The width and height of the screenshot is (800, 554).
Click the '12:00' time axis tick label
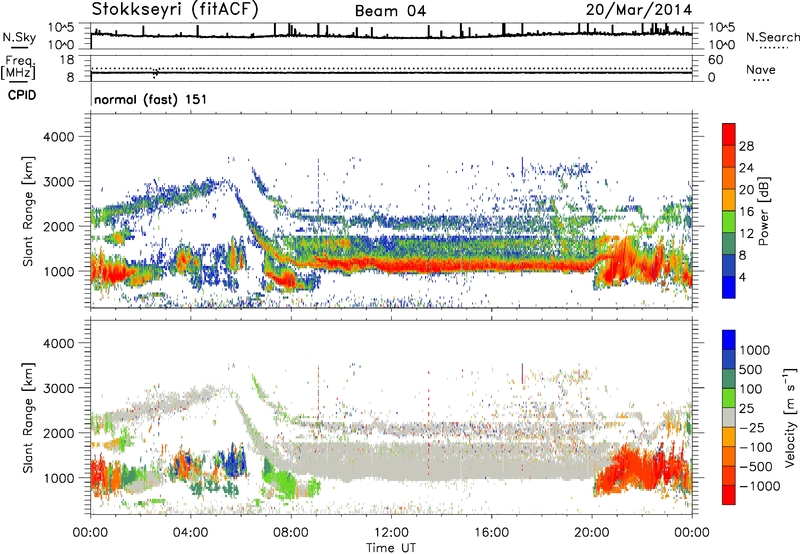point(391,533)
